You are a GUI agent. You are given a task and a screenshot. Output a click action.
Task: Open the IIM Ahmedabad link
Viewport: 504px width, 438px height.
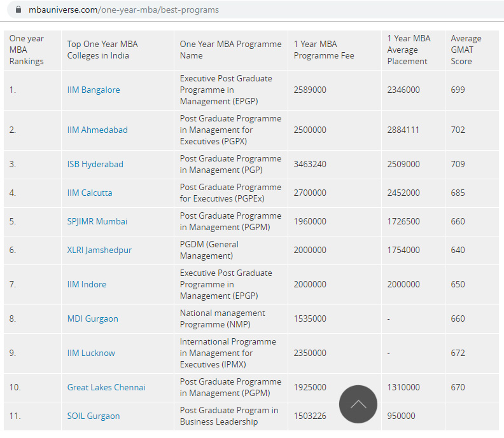click(x=97, y=130)
